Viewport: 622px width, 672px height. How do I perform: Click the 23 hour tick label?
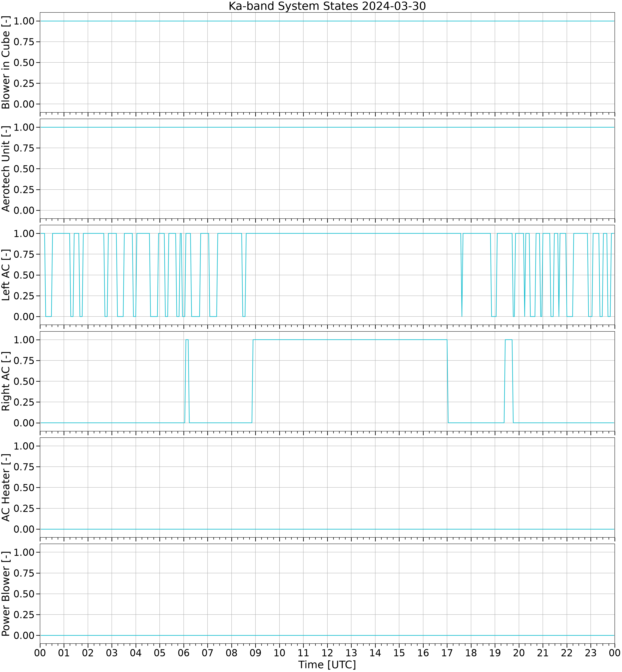[591, 653]
